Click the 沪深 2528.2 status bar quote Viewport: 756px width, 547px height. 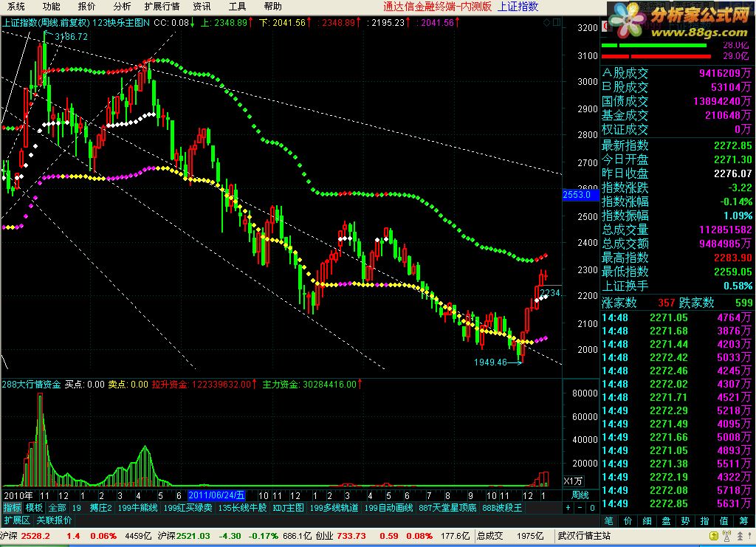(25, 536)
